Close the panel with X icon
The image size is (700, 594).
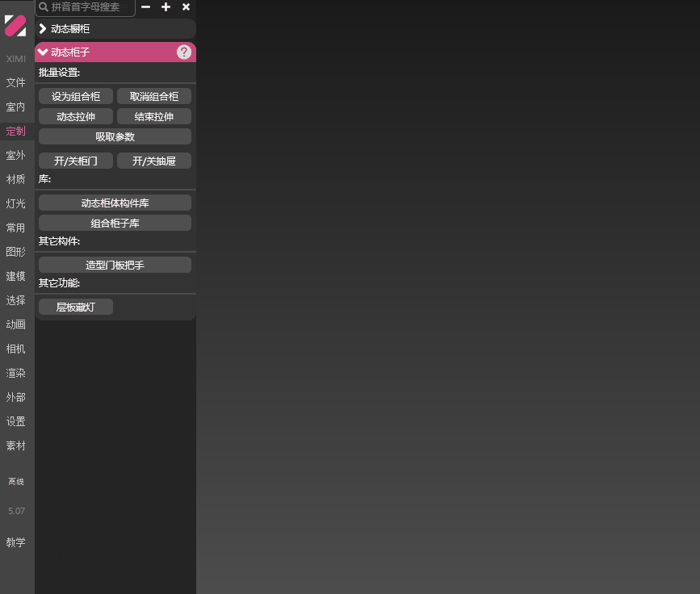coord(187,7)
